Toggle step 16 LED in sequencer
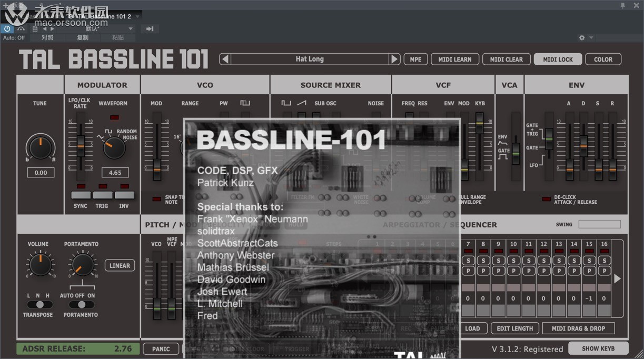 point(605,251)
